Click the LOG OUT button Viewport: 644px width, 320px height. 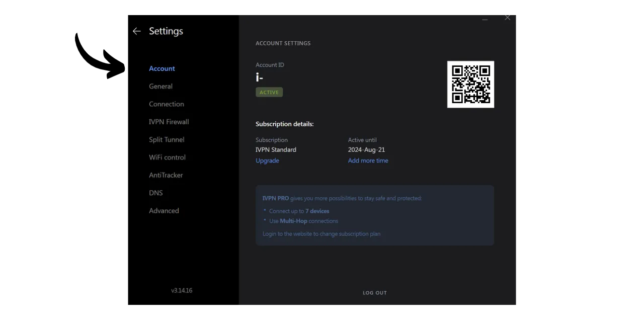click(x=375, y=293)
